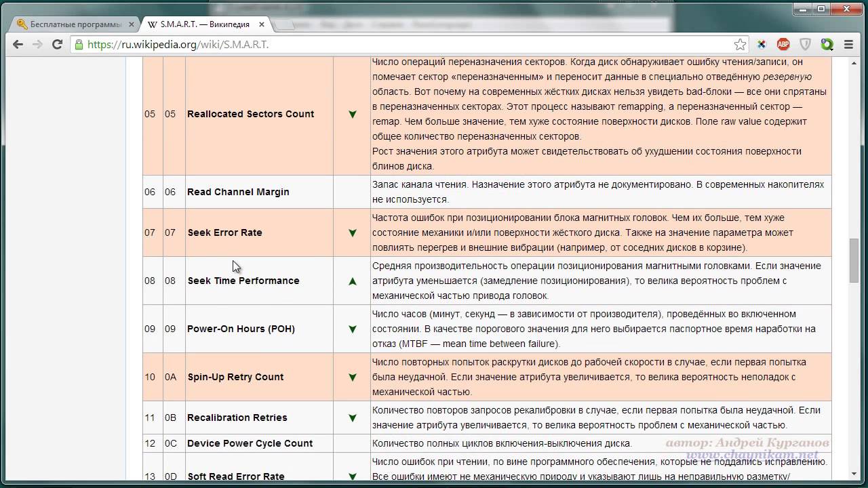Click the green circular extension icon
Image resolution: width=868 pixels, height=488 pixels.
pyautogui.click(x=827, y=45)
